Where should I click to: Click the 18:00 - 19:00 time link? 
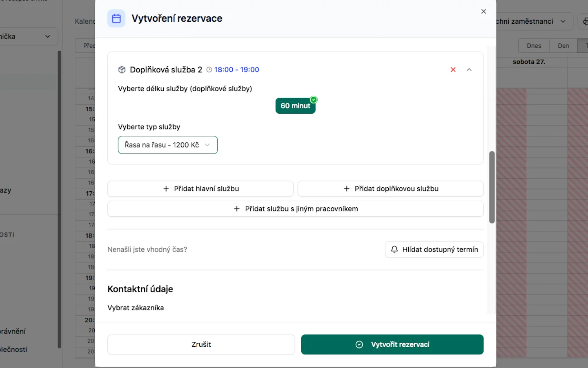click(x=236, y=70)
